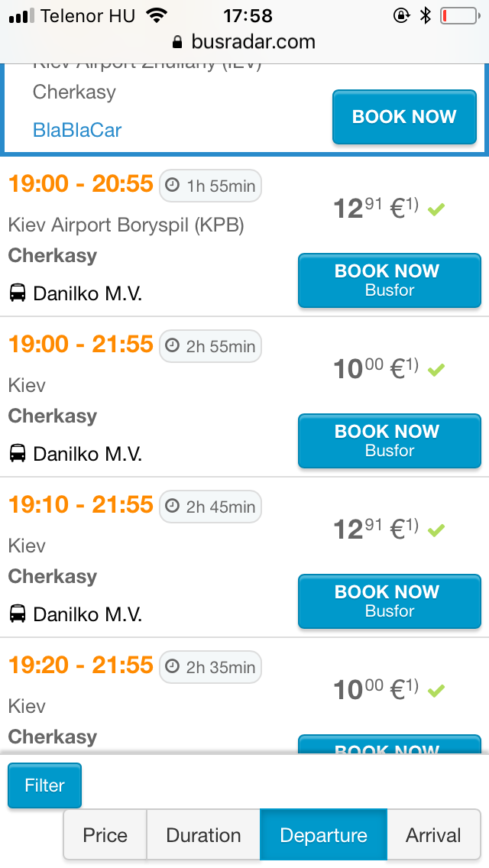Tap the lock icon beside busradar.com
489x868 pixels.
pyautogui.click(x=178, y=42)
